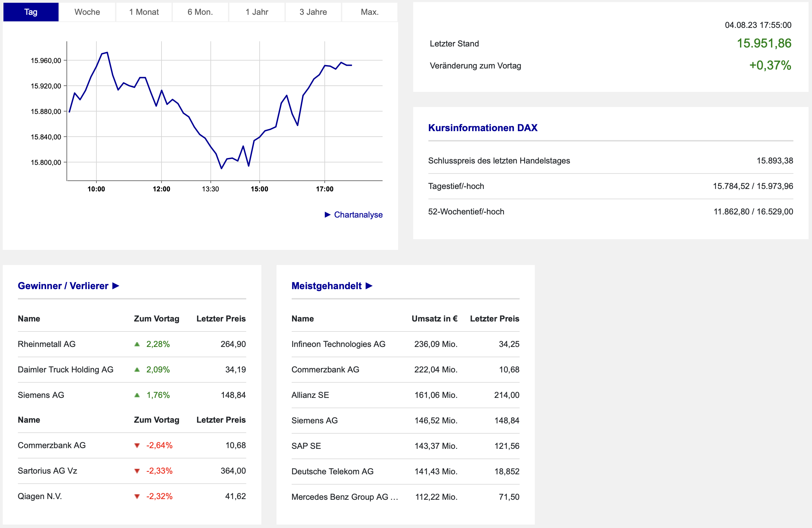Click the Meistgehandelt arrow icon
This screenshot has height=528, width=812.
(369, 286)
